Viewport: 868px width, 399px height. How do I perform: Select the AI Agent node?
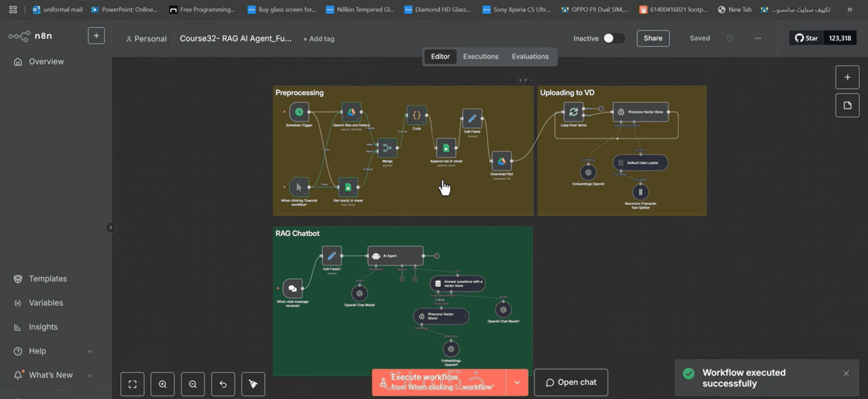[x=396, y=256]
